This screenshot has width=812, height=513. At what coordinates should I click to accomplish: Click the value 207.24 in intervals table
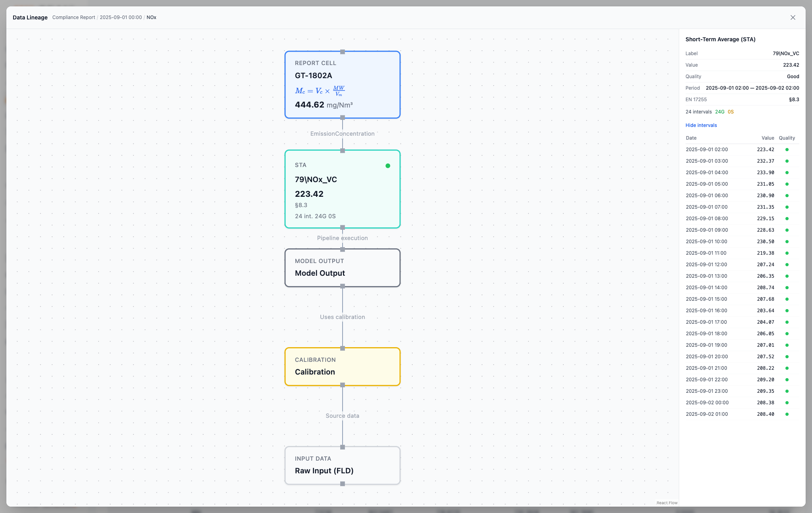[x=766, y=265]
